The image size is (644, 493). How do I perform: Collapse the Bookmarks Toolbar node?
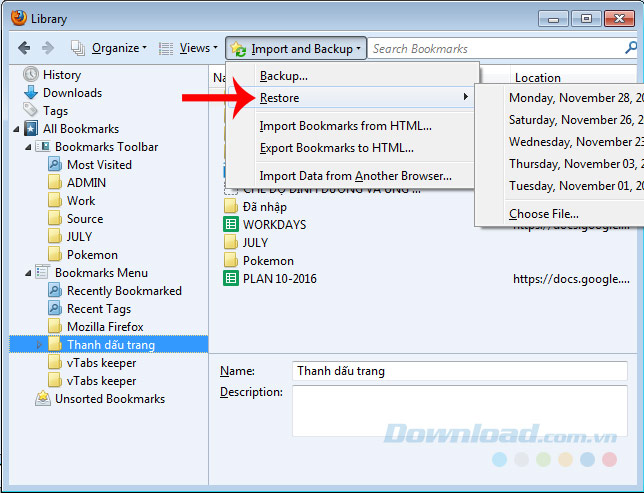[x=28, y=147]
